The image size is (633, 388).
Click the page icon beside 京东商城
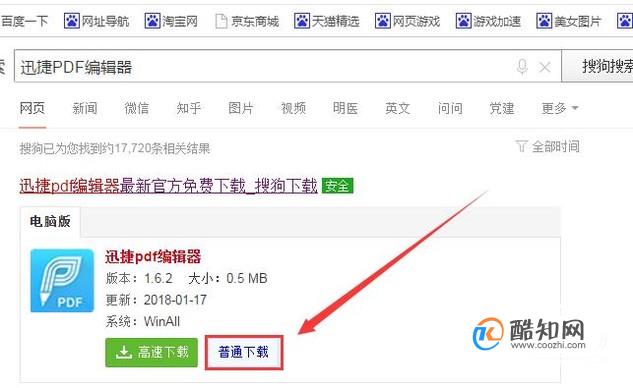221,21
